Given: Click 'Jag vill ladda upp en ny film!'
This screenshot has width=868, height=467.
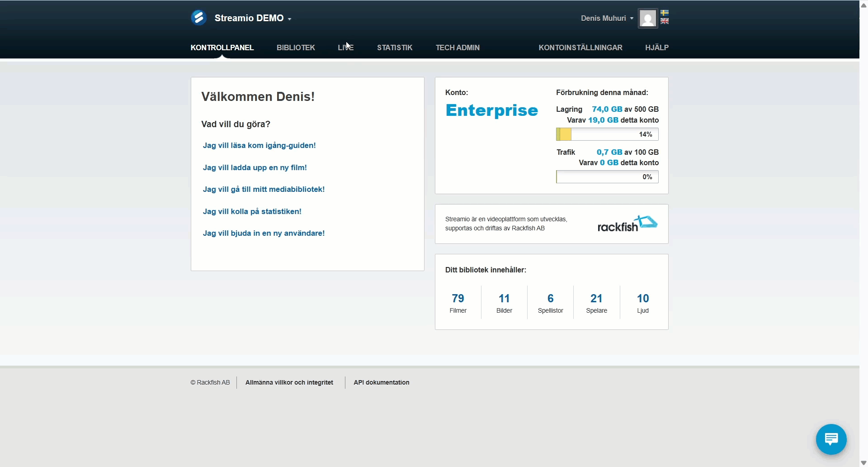Looking at the screenshot, I should 255,167.
